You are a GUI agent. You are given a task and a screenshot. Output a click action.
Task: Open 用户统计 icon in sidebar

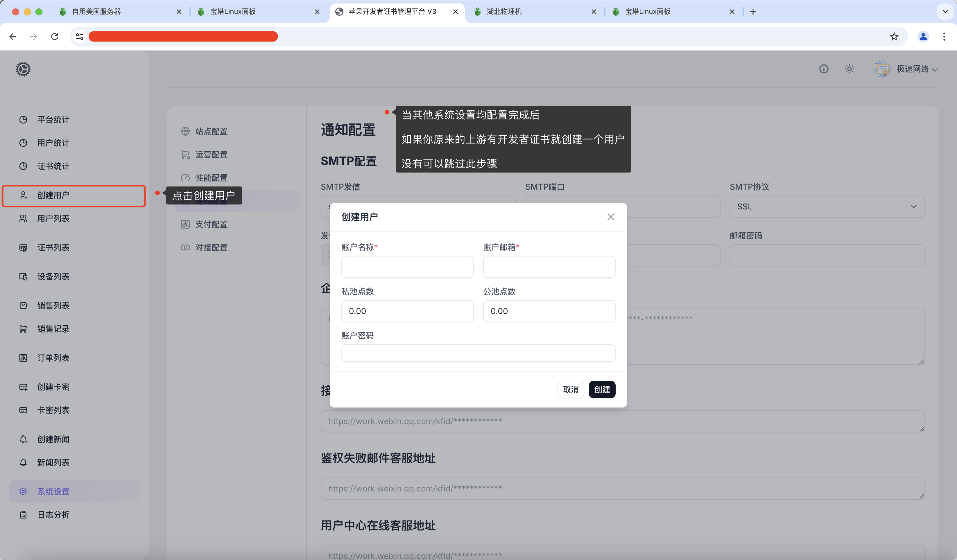point(23,143)
